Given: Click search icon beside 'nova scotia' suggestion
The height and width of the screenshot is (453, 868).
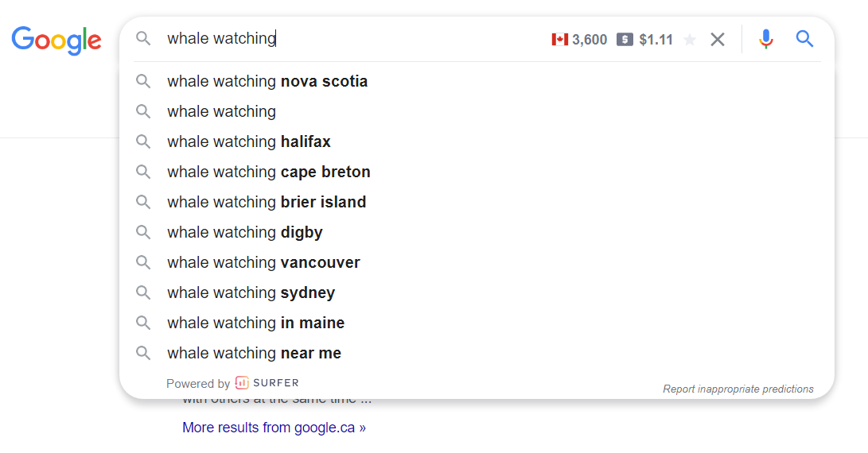Looking at the screenshot, I should (x=143, y=81).
